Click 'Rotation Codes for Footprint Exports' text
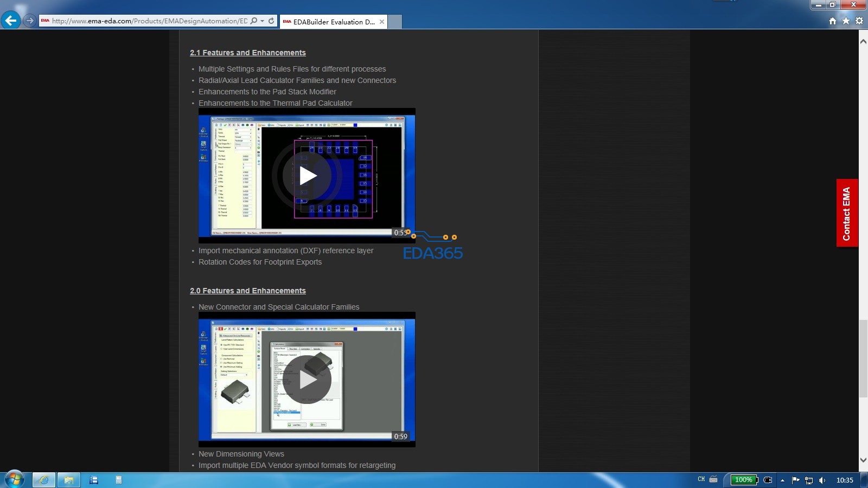This screenshot has height=488, width=868. click(260, 262)
